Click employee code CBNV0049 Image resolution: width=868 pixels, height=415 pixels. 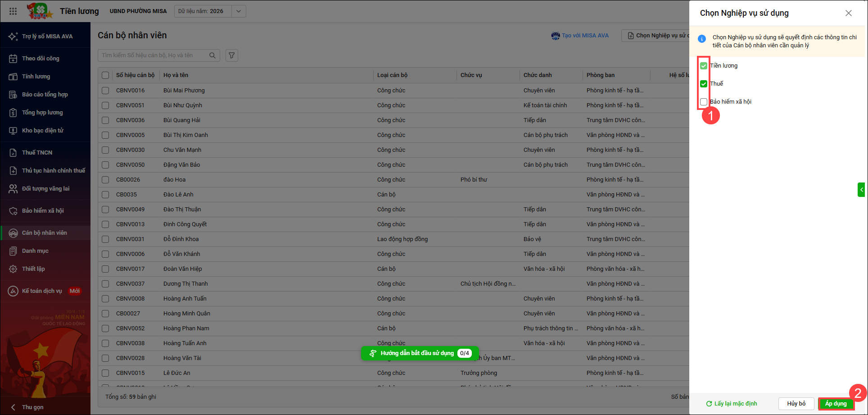tap(131, 210)
